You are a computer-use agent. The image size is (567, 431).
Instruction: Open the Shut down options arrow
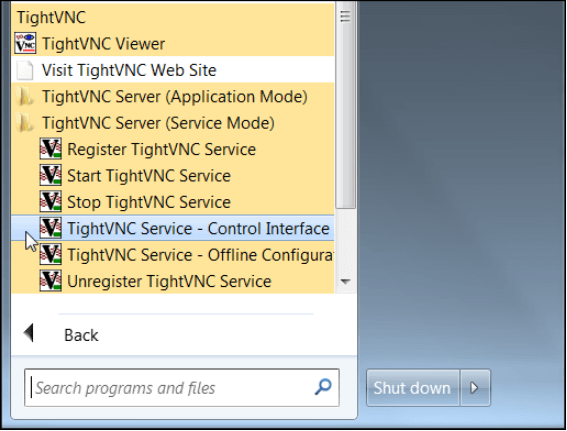point(474,388)
